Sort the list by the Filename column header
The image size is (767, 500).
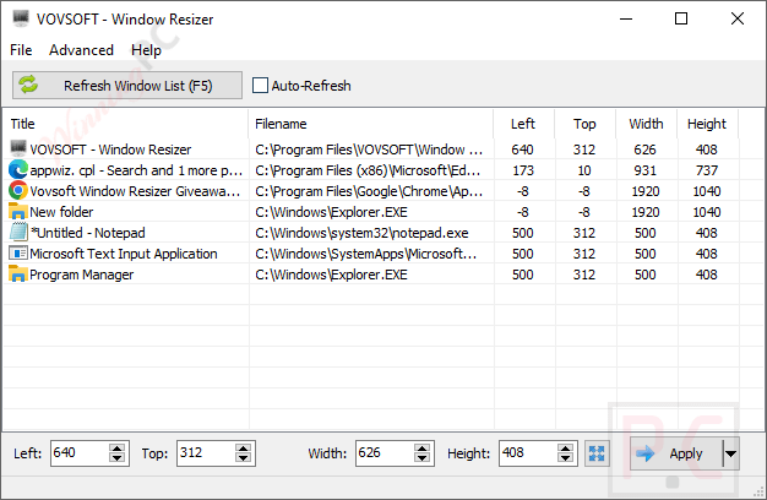371,124
